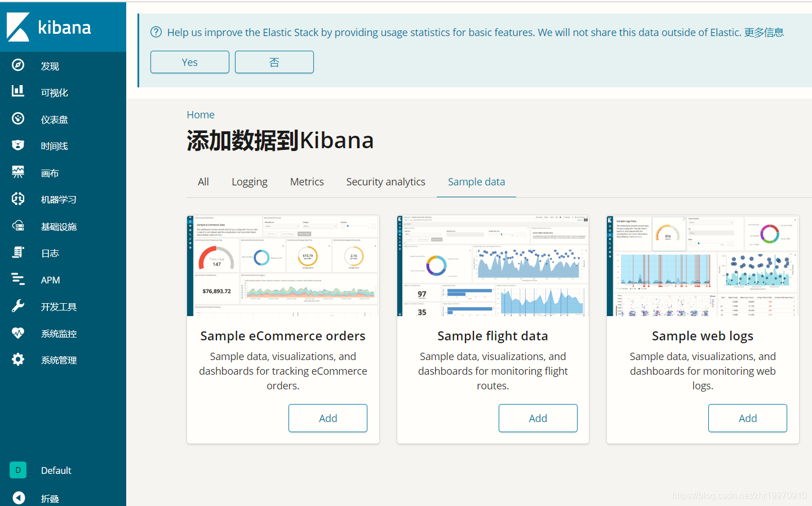Open the Dashboard gauge icon (仪表盘)
Screen dimensions: 812x506
(x=18, y=119)
